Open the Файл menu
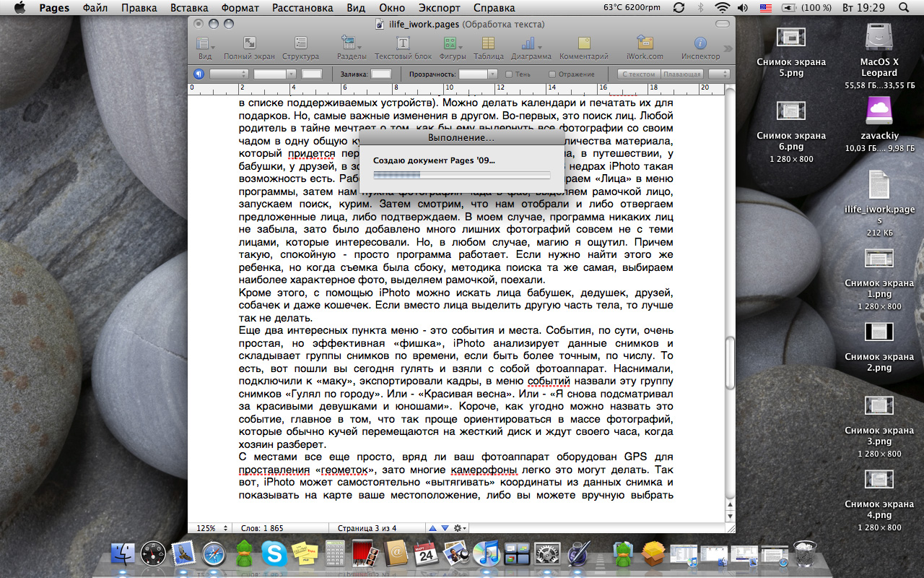 coord(95,8)
